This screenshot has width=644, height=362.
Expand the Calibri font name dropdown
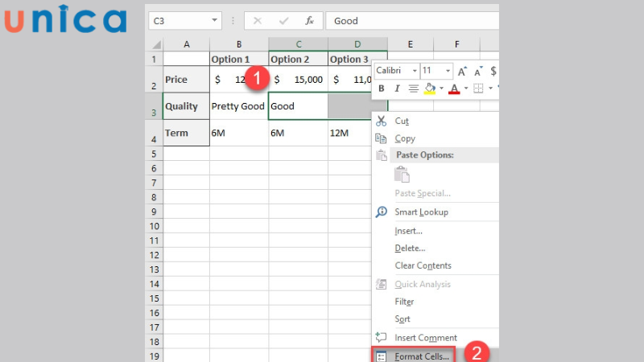(x=415, y=71)
